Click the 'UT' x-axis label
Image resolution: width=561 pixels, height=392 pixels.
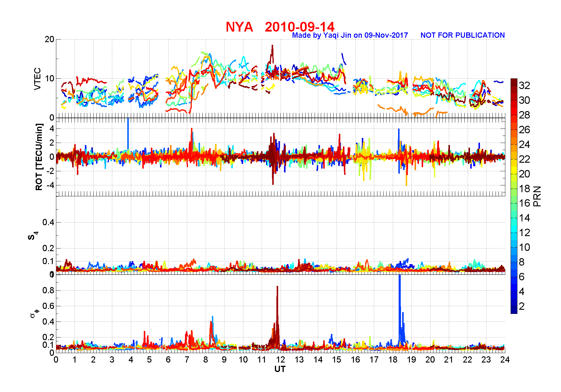click(x=280, y=369)
